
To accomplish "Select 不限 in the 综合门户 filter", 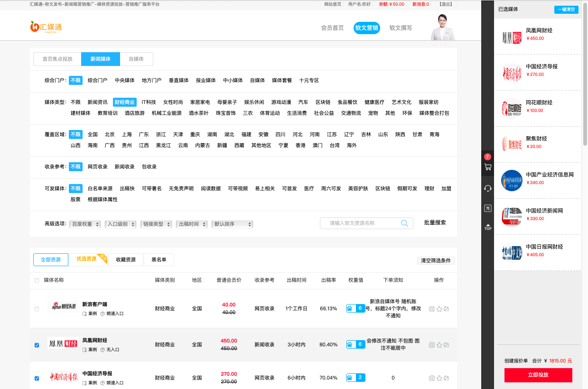I will click(x=75, y=81).
